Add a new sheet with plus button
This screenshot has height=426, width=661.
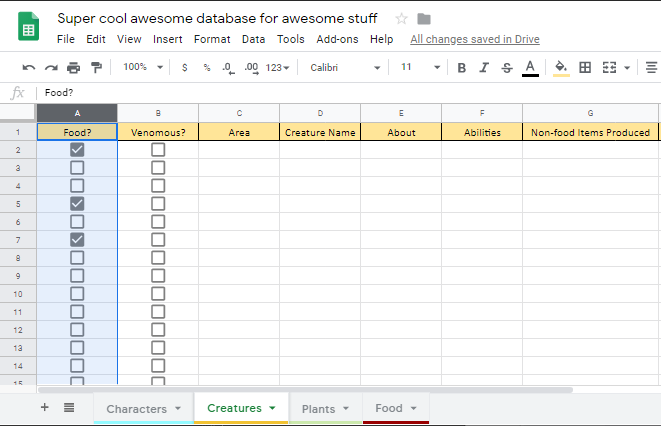pos(44,407)
